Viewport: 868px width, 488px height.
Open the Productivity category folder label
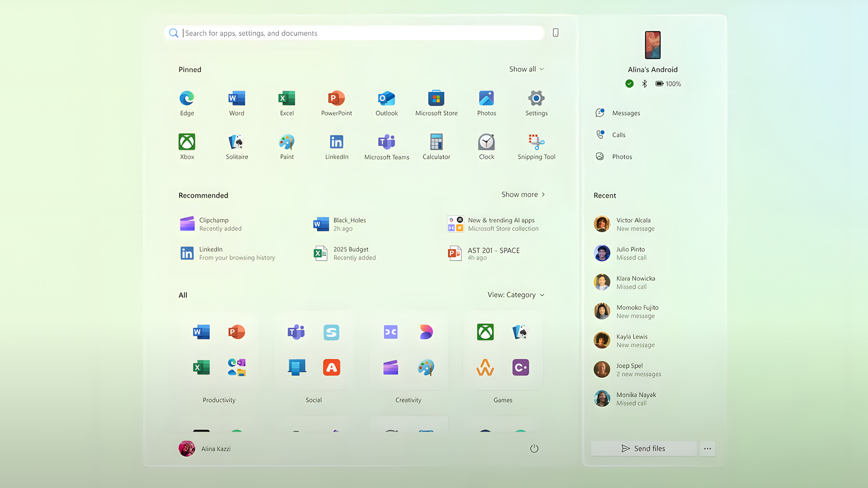(x=219, y=400)
